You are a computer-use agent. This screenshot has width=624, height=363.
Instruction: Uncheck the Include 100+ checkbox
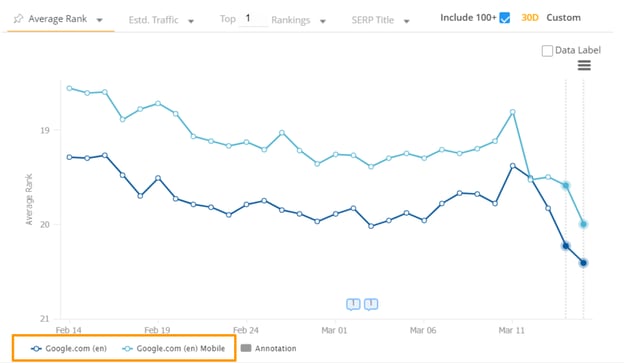(505, 18)
